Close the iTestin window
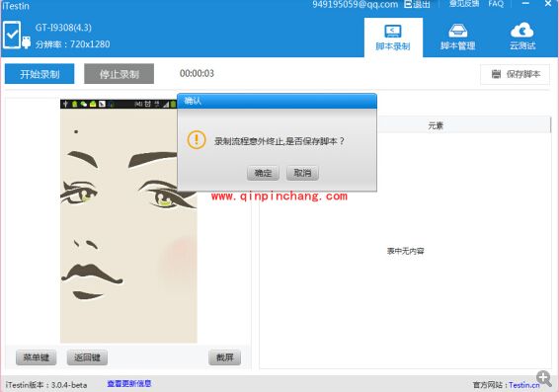 pos(548,3)
